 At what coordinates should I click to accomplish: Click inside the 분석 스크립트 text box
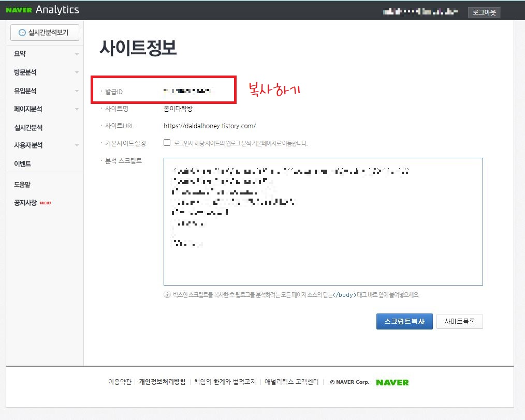(x=323, y=221)
